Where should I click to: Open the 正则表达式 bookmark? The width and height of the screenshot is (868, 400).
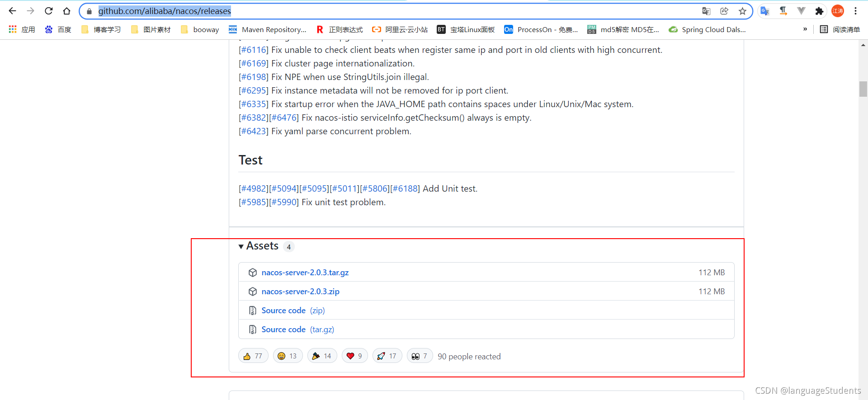pyautogui.click(x=340, y=29)
